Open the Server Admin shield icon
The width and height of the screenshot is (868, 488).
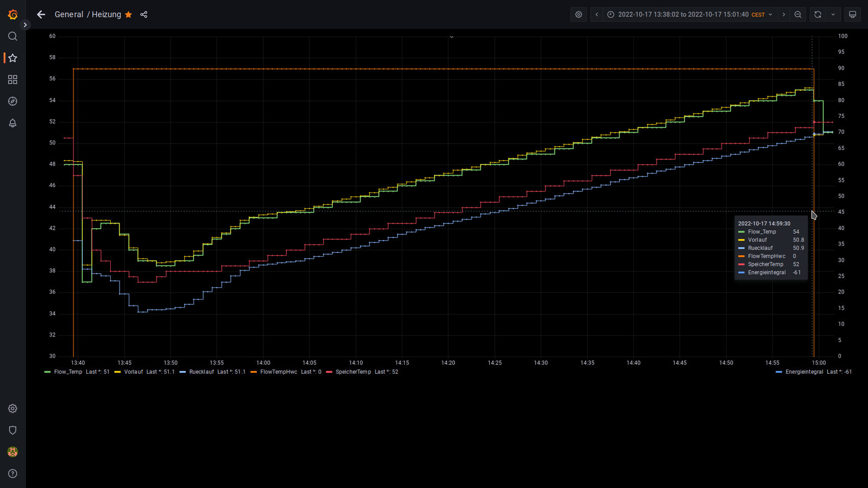pyautogui.click(x=13, y=430)
